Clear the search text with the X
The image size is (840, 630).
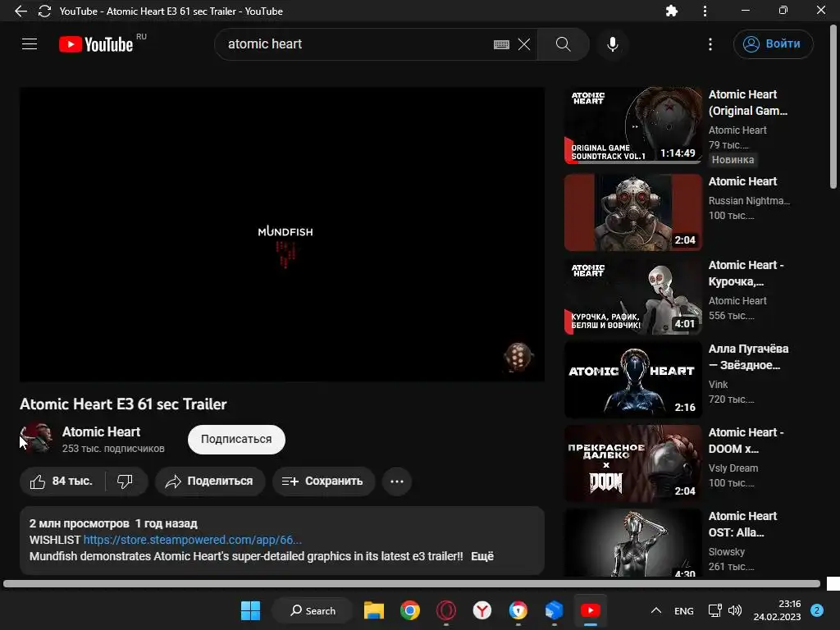click(524, 44)
